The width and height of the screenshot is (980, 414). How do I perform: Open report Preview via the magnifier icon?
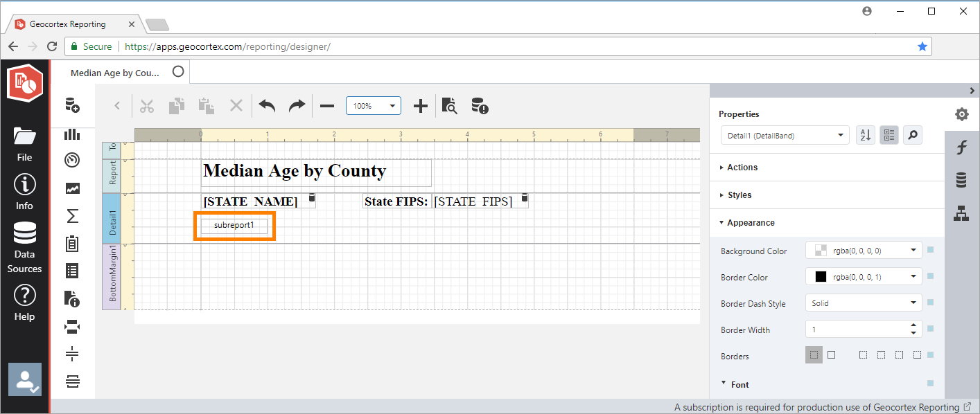tap(449, 106)
